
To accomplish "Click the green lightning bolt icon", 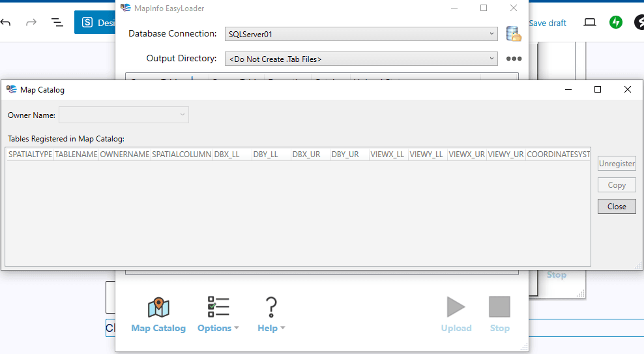I will click(615, 22).
